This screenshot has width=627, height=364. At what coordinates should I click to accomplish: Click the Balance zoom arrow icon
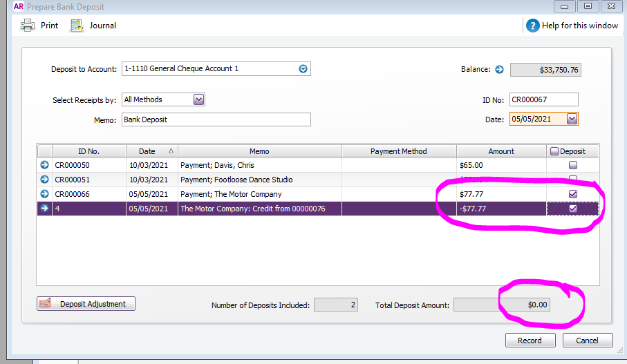pyautogui.click(x=499, y=69)
